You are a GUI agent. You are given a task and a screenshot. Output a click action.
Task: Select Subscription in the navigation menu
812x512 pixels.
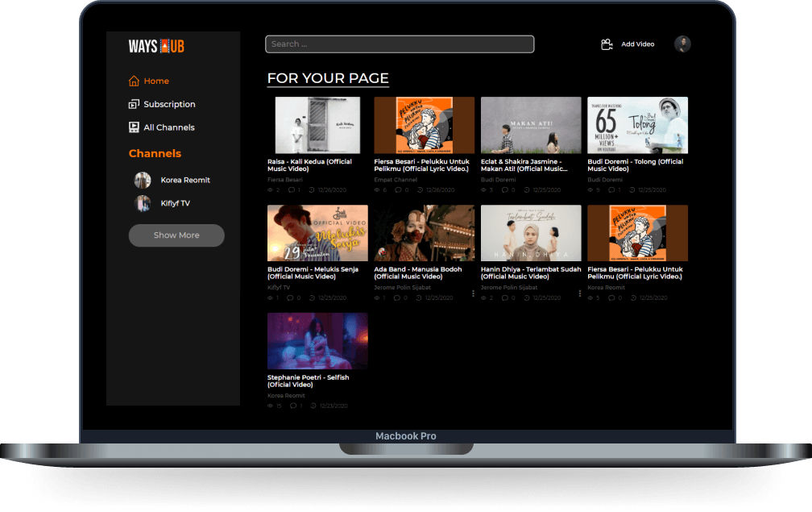[169, 104]
